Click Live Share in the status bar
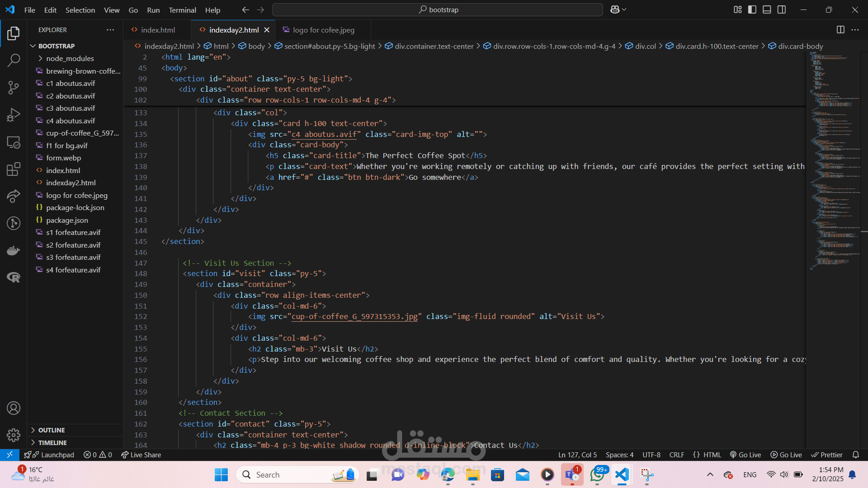 point(141,455)
